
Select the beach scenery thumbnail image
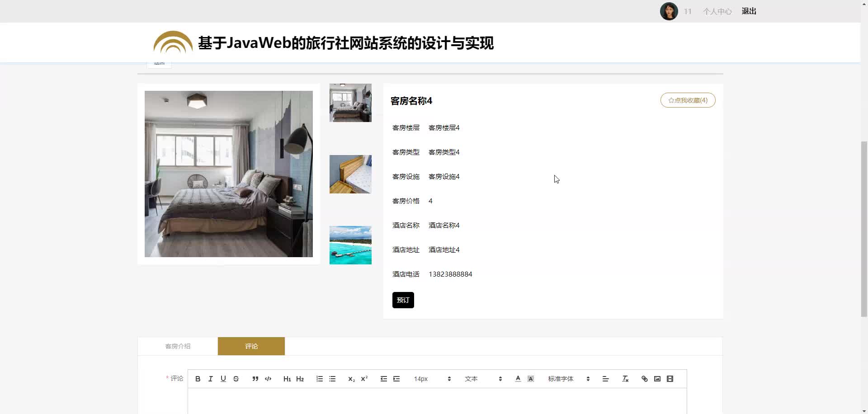pos(350,245)
